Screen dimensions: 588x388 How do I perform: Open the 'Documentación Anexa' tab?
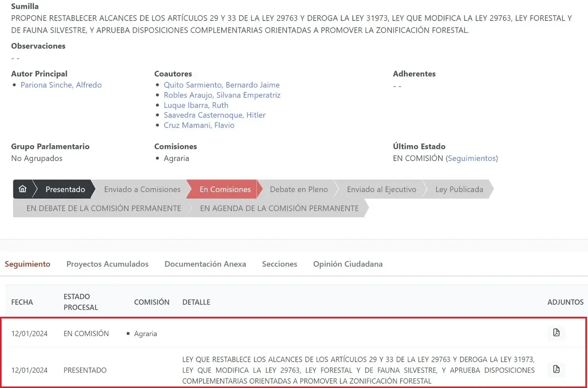(x=205, y=264)
